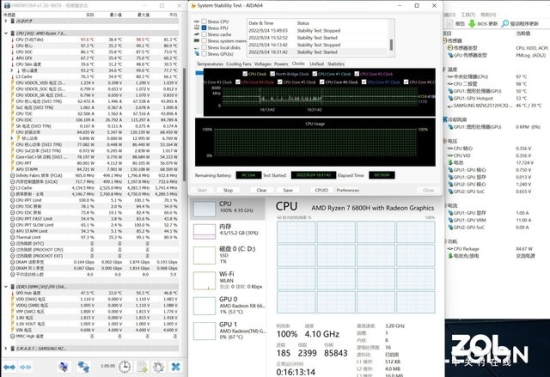Click the Stress local disks drive icon
The height and width of the screenshot is (377, 550).
click(x=196, y=47)
